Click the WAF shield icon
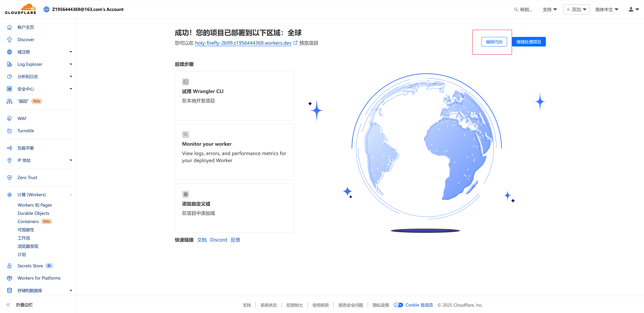This screenshot has width=644, height=313. click(10, 118)
